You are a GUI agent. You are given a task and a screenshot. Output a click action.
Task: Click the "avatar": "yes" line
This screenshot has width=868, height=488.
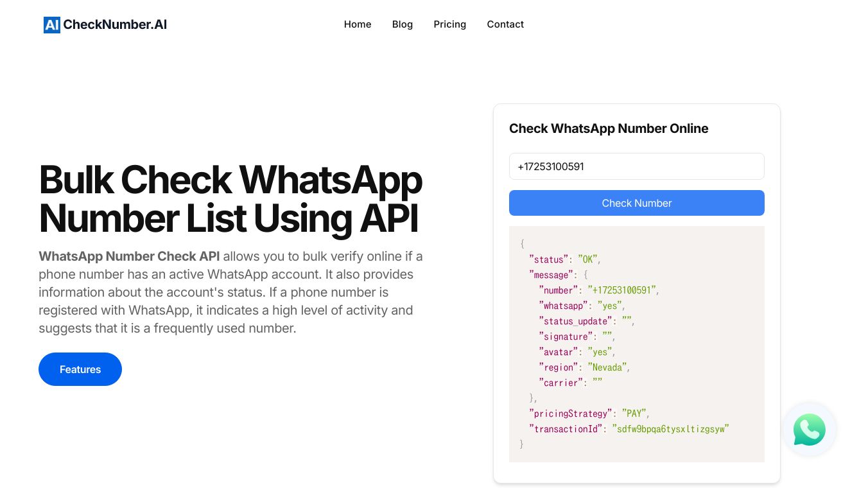click(577, 352)
